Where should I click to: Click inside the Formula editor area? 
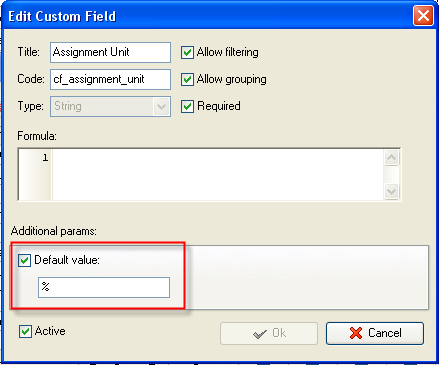[218, 174]
